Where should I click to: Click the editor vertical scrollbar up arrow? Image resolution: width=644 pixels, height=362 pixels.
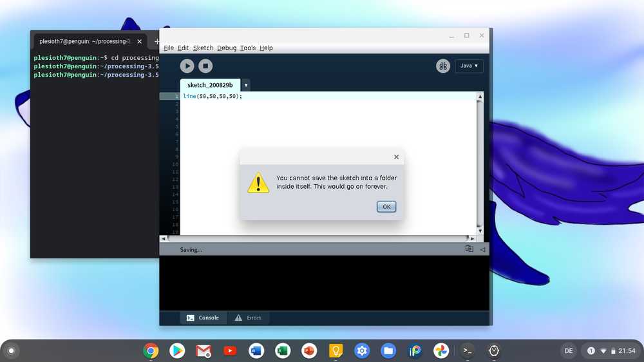point(479,97)
